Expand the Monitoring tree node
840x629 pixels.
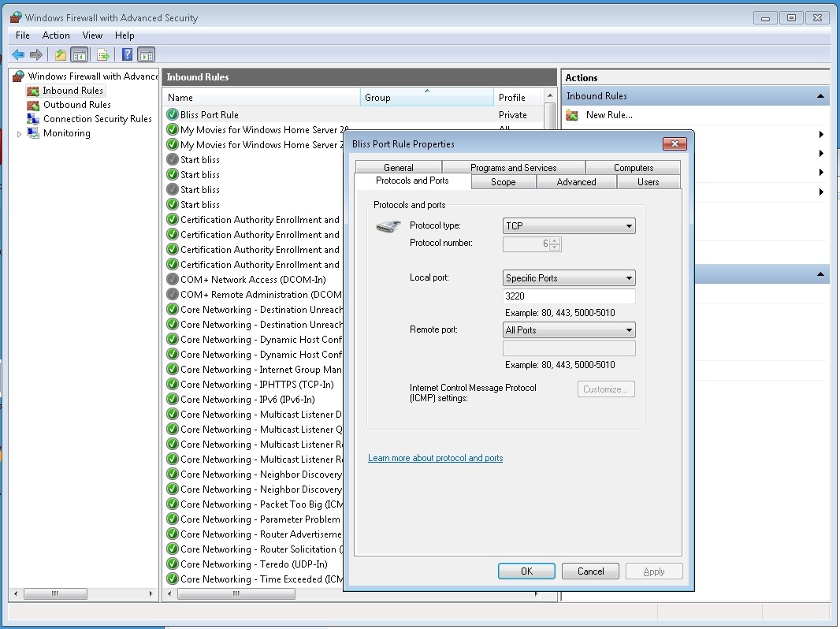point(20,134)
